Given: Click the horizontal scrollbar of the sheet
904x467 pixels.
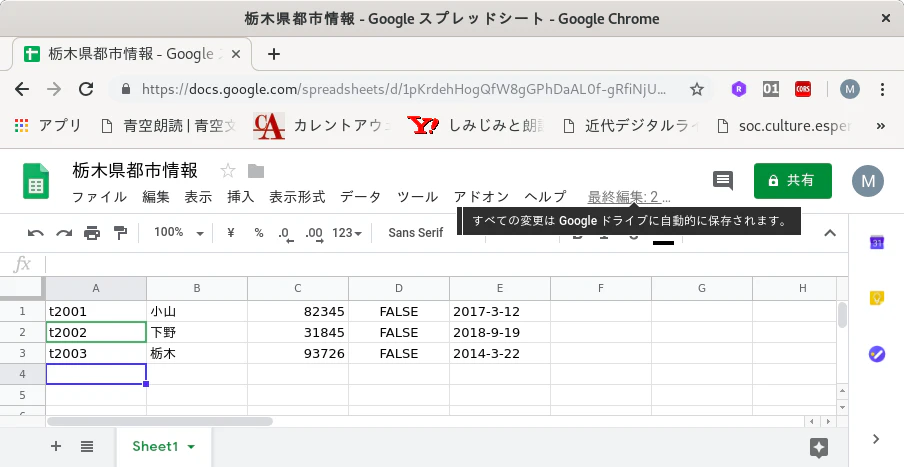Looking at the screenshot, I should (x=160, y=421).
